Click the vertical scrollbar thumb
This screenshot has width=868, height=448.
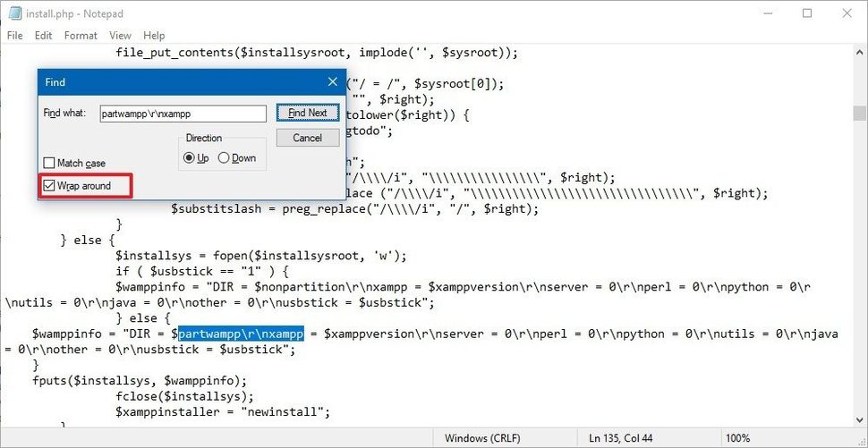[x=859, y=114]
